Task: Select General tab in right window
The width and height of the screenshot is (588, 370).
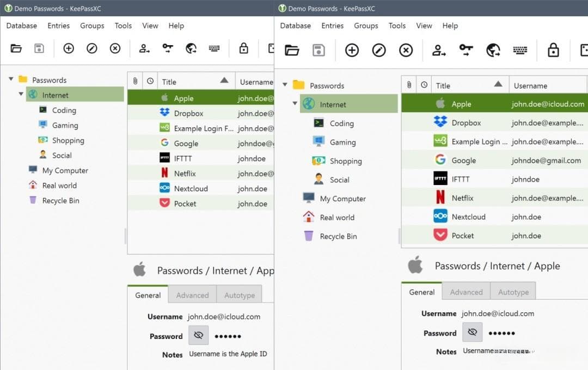Action: point(422,292)
